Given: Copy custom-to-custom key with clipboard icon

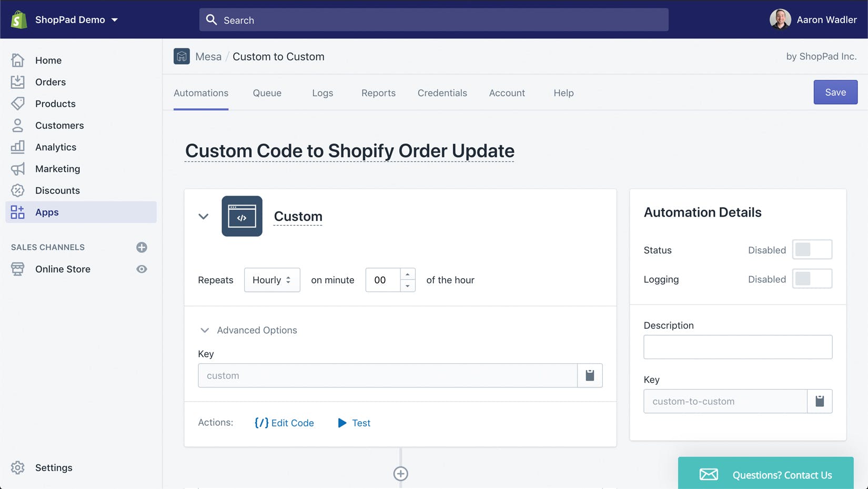Looking at the screenshot, I should click(820, 401).
